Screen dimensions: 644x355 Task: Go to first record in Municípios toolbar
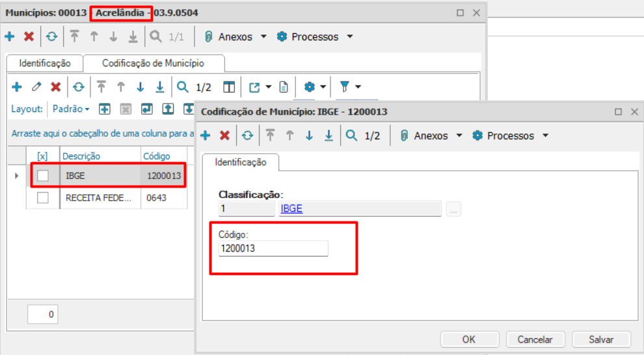74,36
